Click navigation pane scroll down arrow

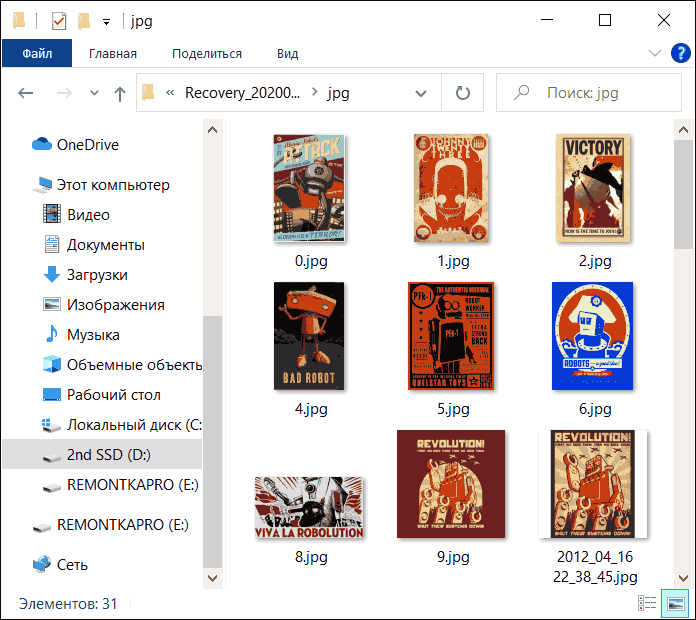pos(213,578)
